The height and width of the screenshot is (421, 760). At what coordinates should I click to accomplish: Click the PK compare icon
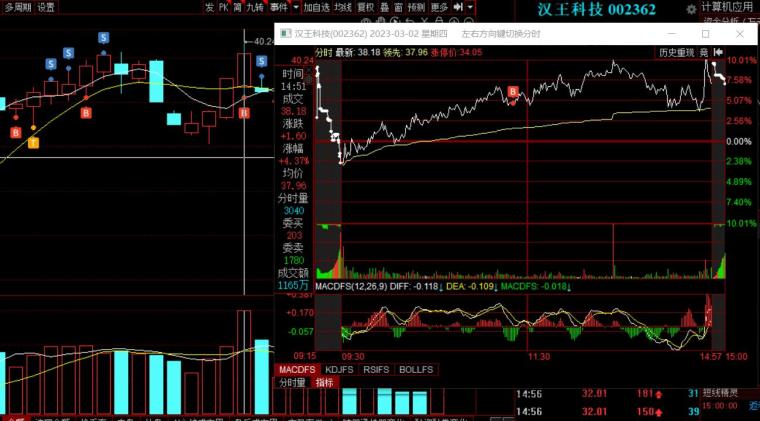223,7
